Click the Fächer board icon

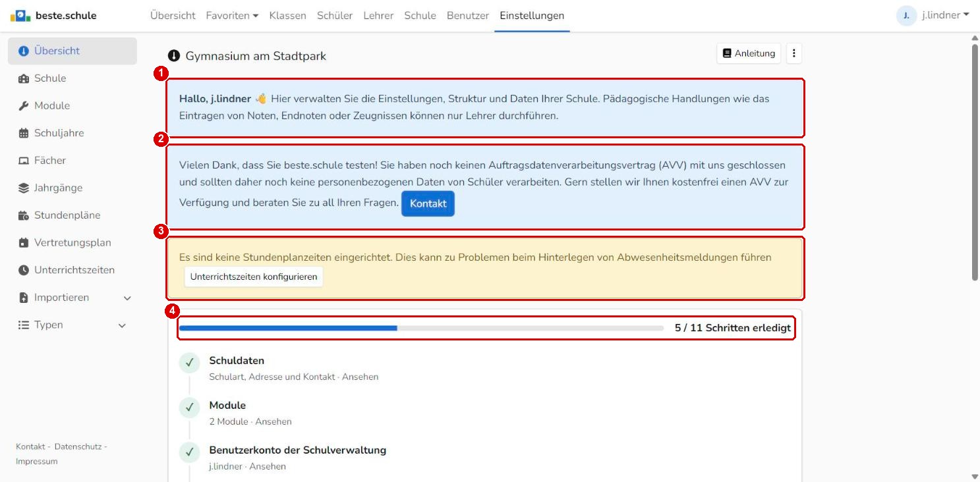[24, 161]
